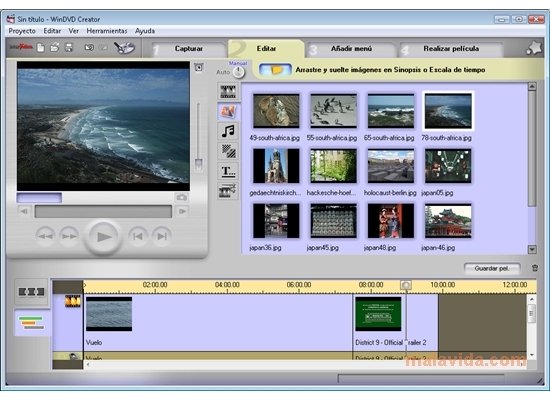Play the preview video

(x=103, y=237)
